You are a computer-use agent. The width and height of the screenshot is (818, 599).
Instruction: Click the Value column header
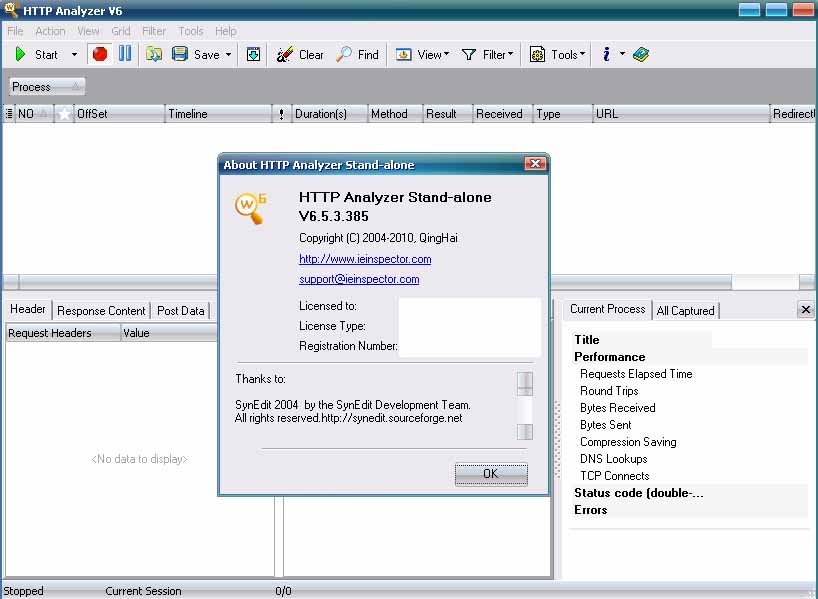click(x=169, y=333)
